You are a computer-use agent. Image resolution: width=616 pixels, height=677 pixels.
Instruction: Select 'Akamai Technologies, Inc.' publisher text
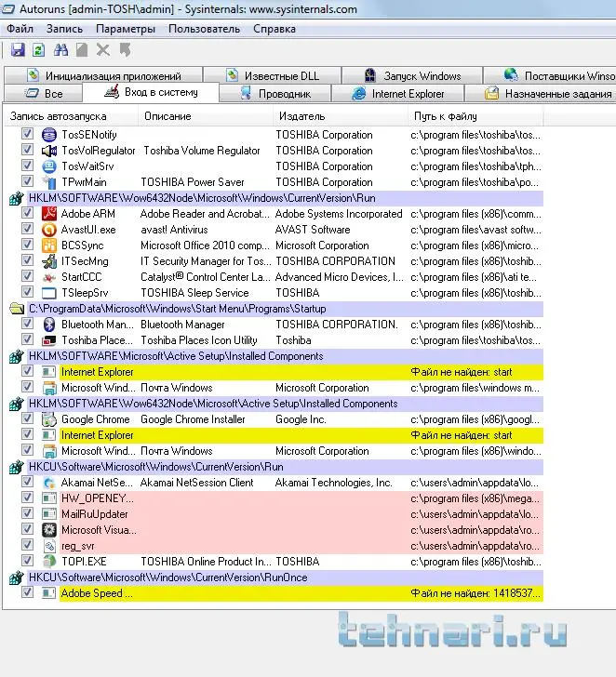(x=333, y=483)
